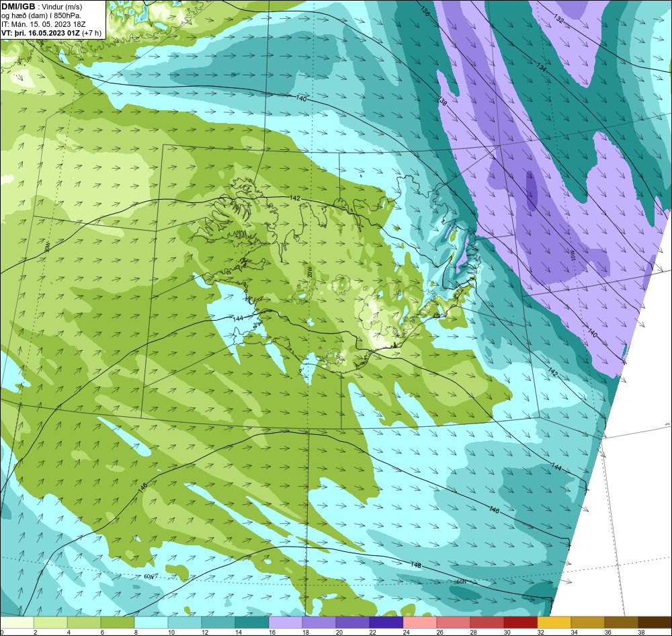Select the 'IT: Mán. 15. 05. 2023 18Z' line

tap(44, 24)
